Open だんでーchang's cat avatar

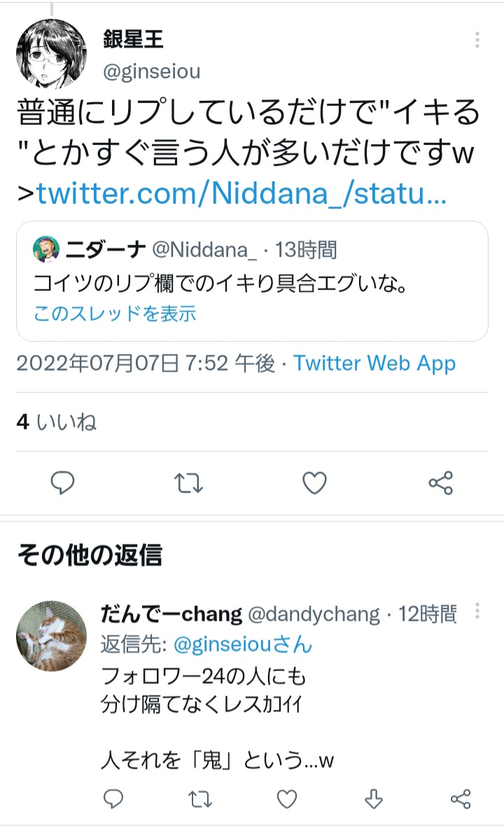(x=51, y=635)
